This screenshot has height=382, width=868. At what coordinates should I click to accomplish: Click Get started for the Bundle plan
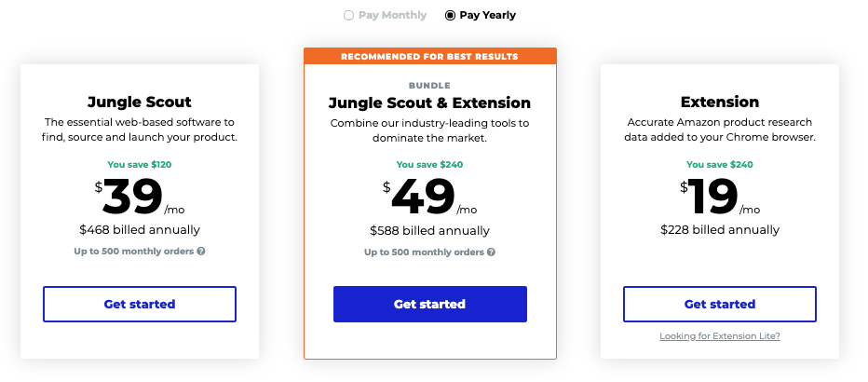point(430,304)
